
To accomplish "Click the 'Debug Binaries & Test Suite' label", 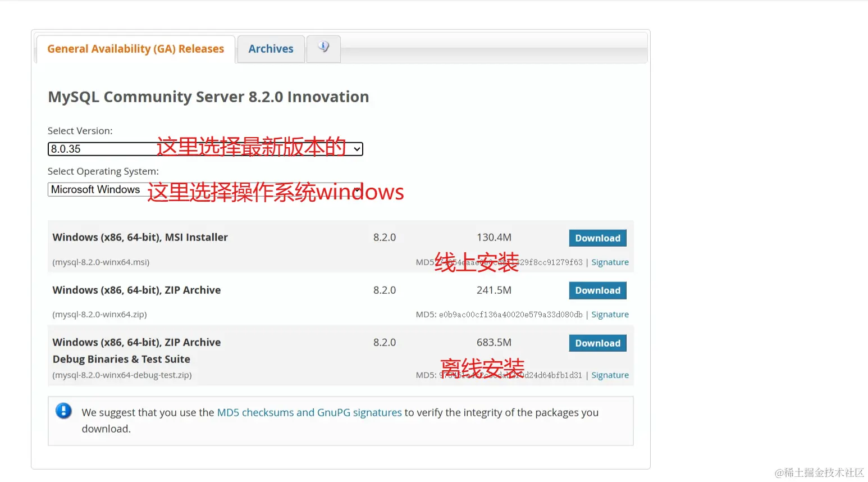I will pos(121,359).
